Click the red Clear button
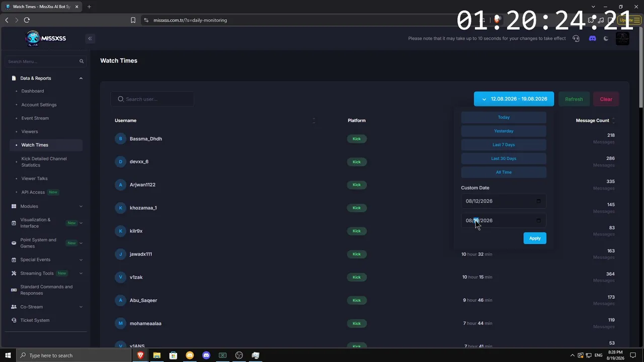 pos(606,99)
